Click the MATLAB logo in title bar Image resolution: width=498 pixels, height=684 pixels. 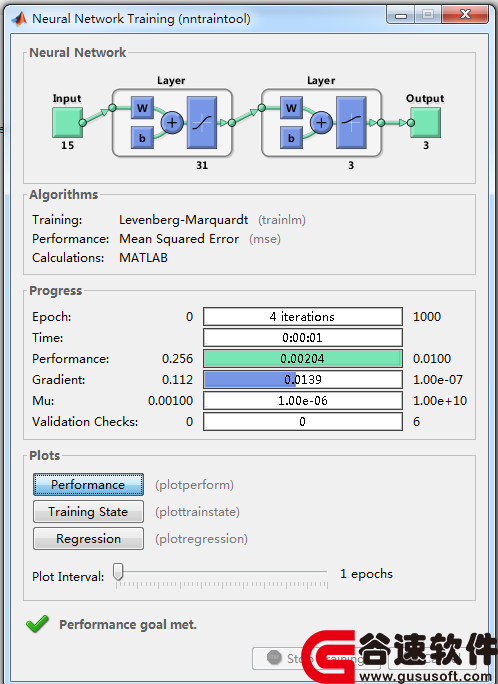pyautogui.click(x=20, y=19)
